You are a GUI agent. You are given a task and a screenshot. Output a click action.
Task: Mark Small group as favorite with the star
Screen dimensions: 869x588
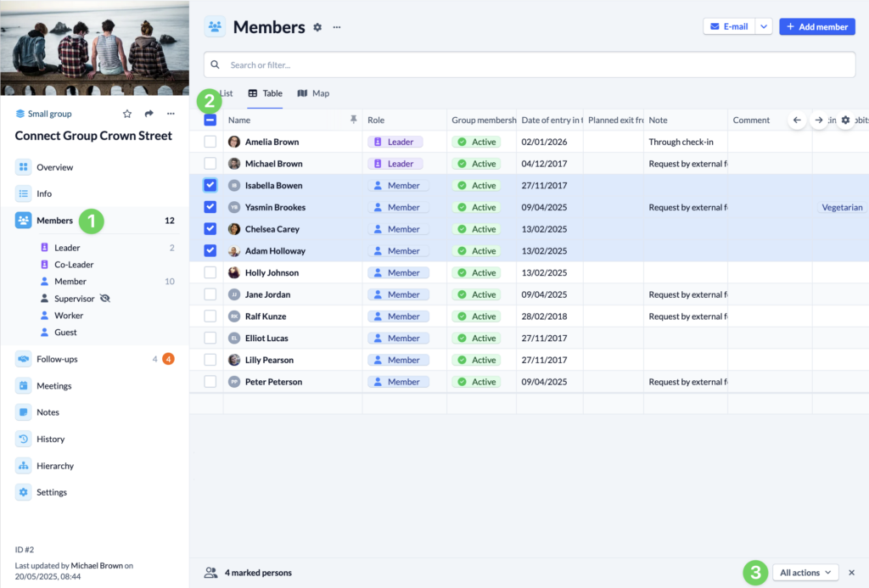click(x=127, y=113)
